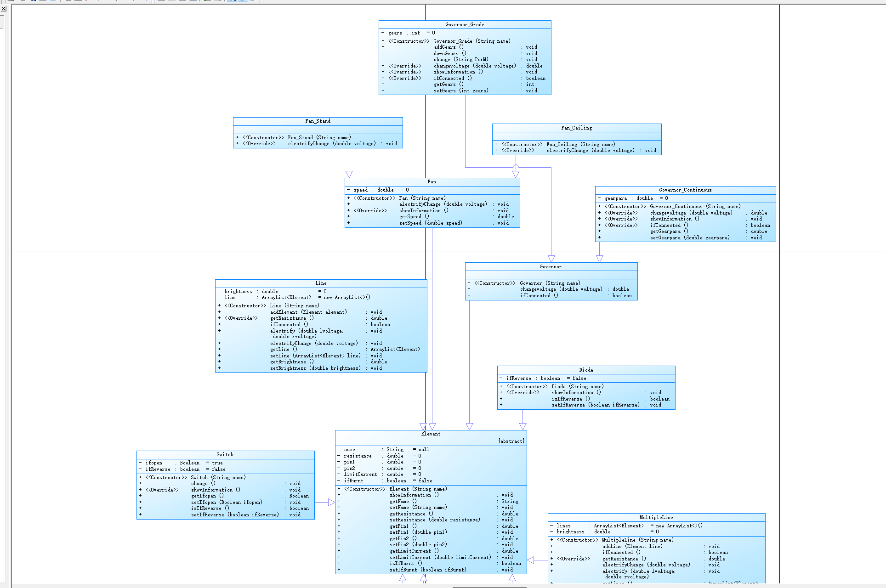Click the Diode class name
Image resolution: width=886 pixels, height=588 pixels.
pyautogui.click(x=586, y=370)
